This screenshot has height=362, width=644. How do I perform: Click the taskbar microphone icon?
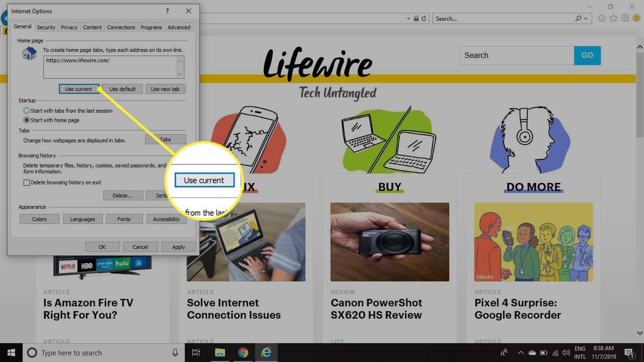tap(175, 353)
